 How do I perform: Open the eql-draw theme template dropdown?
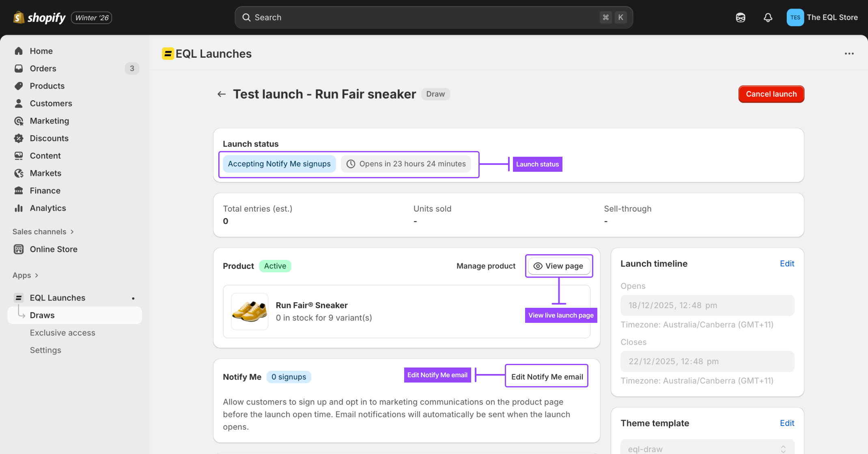(x=707, y=448)
